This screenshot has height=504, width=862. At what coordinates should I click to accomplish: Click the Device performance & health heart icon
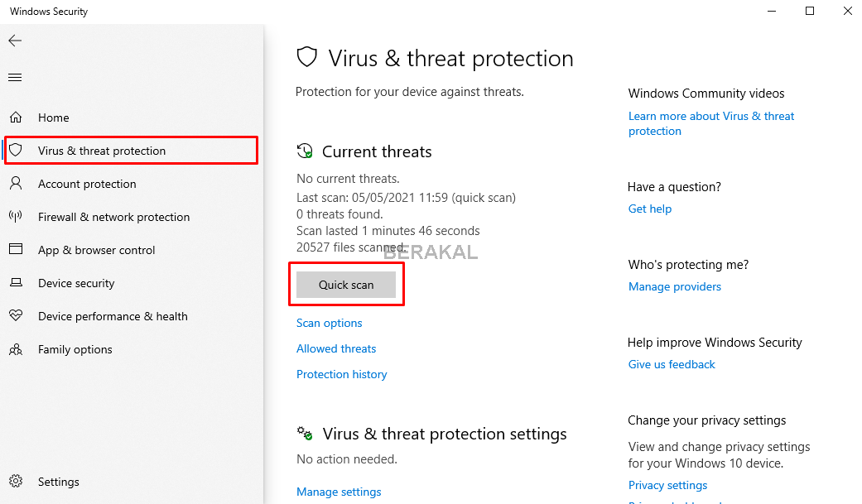pyautogui.click(x=16, y=316)
